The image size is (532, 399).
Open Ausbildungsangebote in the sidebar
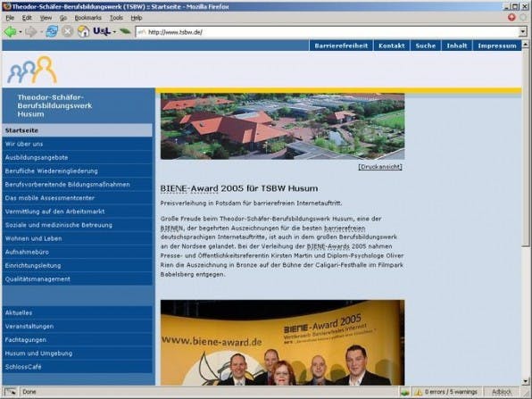78,157
